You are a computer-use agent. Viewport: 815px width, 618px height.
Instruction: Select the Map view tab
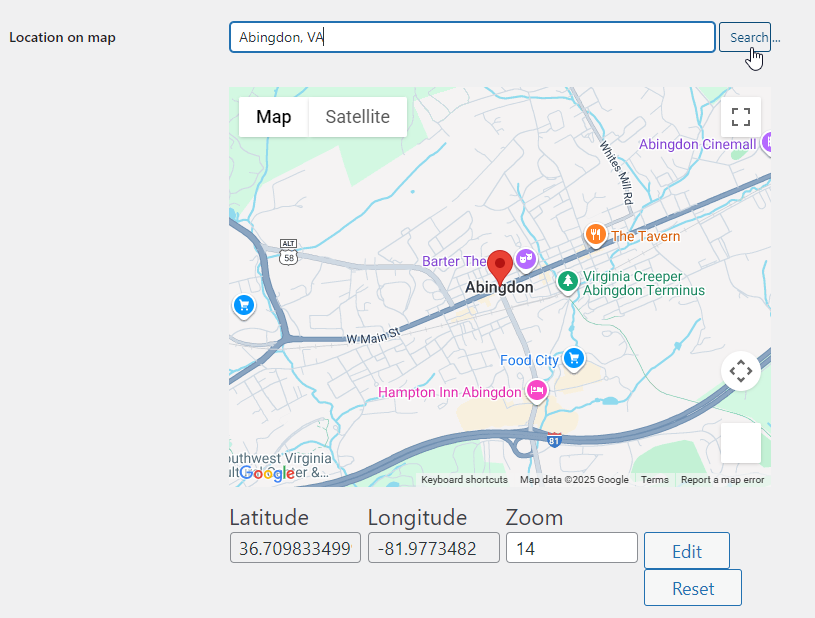coord(273,117)
